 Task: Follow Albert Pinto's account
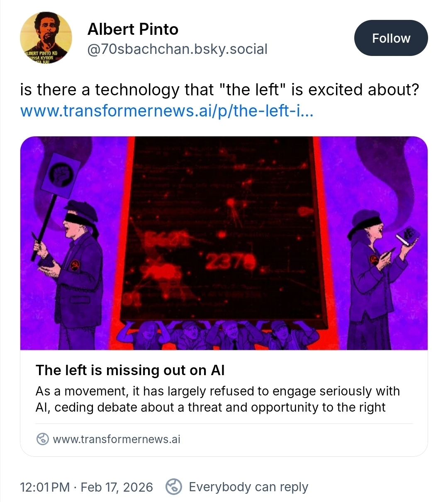tap(391, 38)
